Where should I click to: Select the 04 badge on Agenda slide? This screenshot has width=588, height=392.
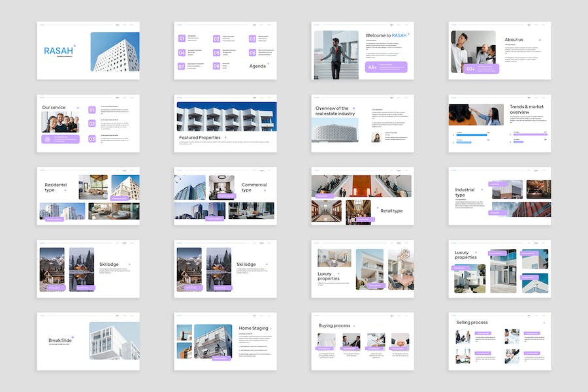click(182, 52)
